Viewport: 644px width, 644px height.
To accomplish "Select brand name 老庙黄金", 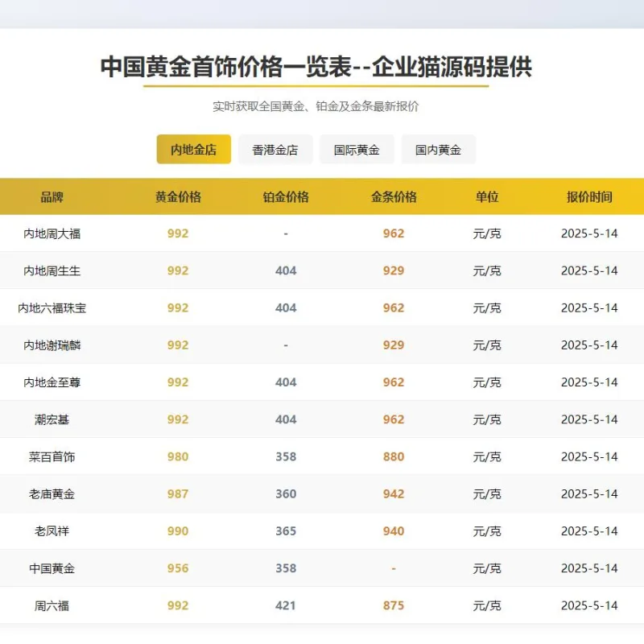I will pyautogui.click(x=52, y=493).
